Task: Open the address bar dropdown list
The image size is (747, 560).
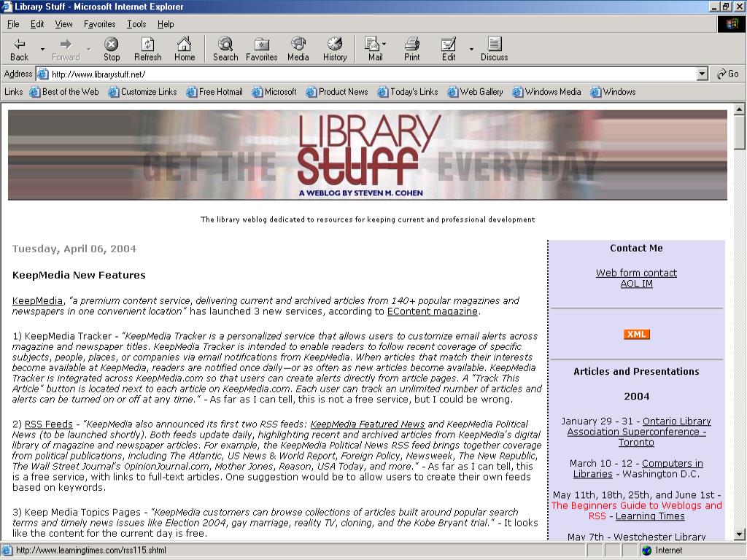Action: (703, 74)
